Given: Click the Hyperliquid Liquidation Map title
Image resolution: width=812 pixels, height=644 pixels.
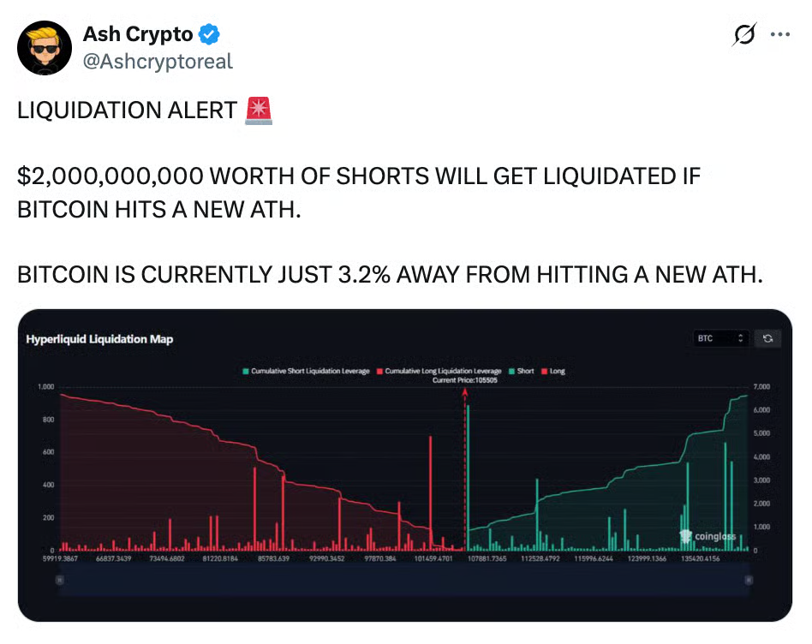Looking at the screenshot, I should point(99,339).
